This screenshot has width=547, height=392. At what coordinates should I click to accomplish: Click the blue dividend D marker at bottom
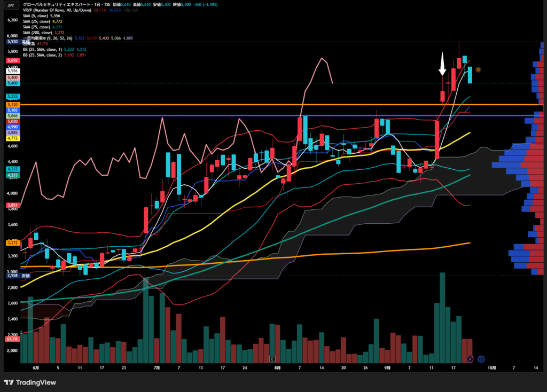[x=481, y=359]
